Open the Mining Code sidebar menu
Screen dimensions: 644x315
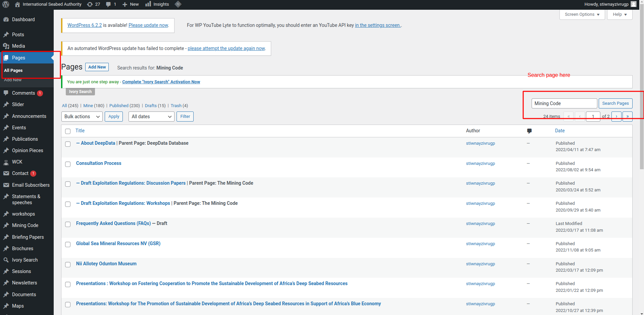pyautogui.click(x=25, y=225)
